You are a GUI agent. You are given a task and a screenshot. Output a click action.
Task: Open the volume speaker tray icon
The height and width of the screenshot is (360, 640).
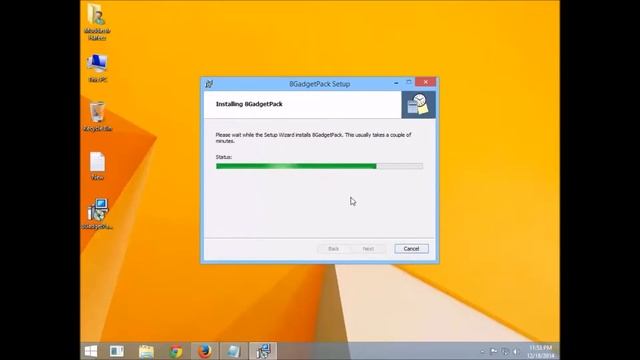(x=516, y=351)
